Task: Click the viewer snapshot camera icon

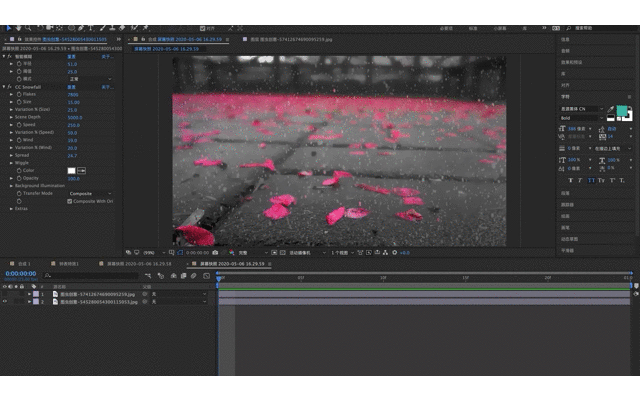Action: [215, 253]
